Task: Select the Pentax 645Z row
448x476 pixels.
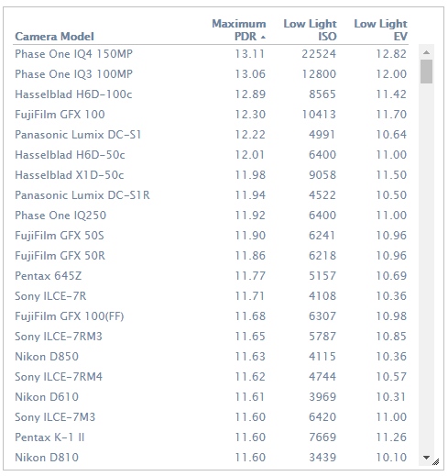Action: [211, 276]
